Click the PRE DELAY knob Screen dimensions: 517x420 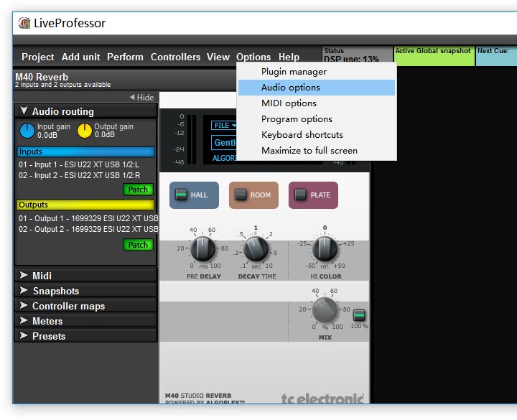pos(202,248)
